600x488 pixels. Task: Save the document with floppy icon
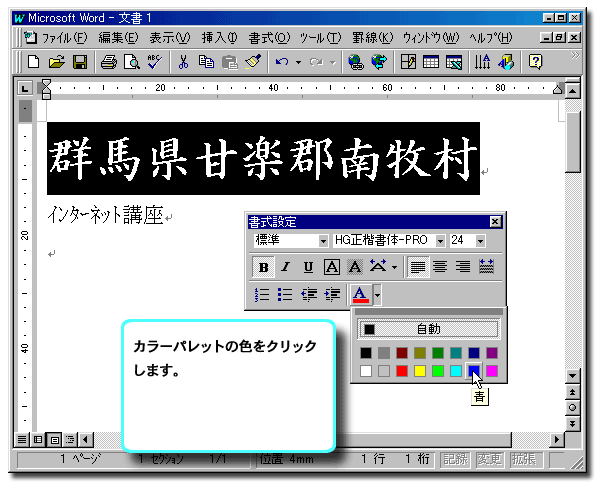coord(80,62)
